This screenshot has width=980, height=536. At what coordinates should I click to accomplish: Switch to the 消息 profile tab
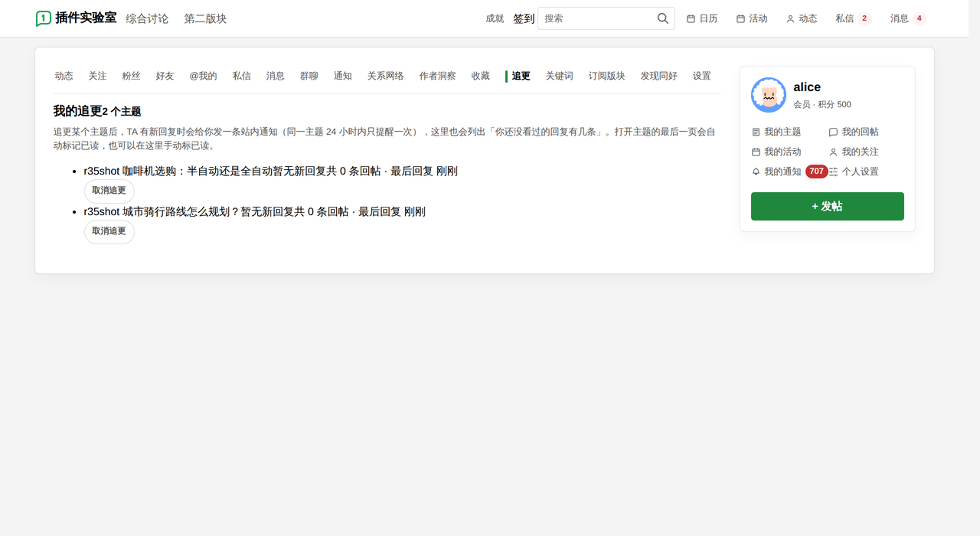pos(275,76)
